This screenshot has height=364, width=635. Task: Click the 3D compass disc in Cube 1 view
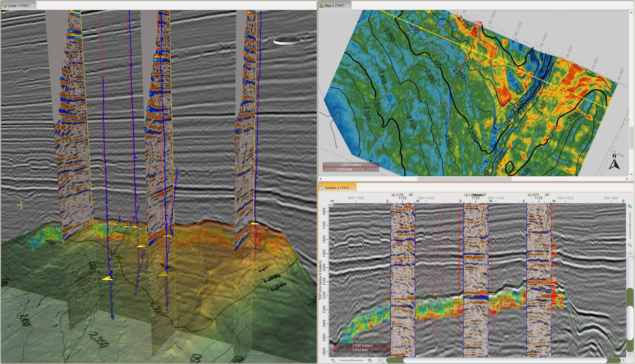point(287,40)
